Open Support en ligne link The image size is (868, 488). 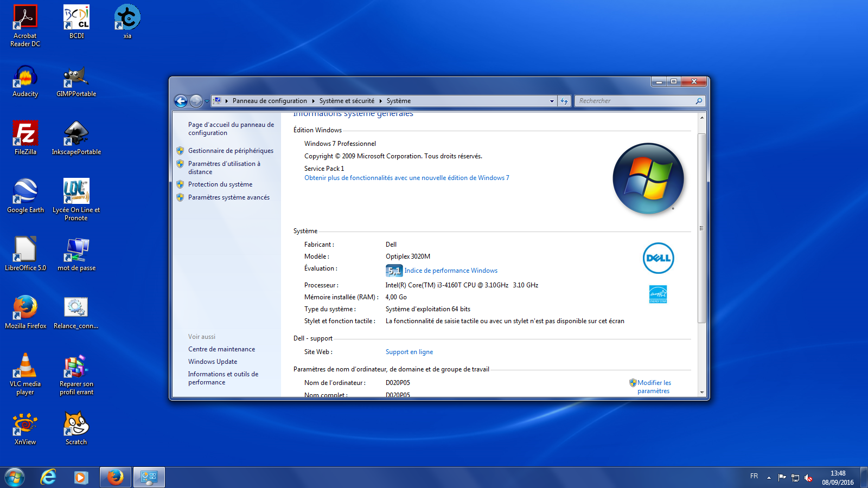point(409,352)
